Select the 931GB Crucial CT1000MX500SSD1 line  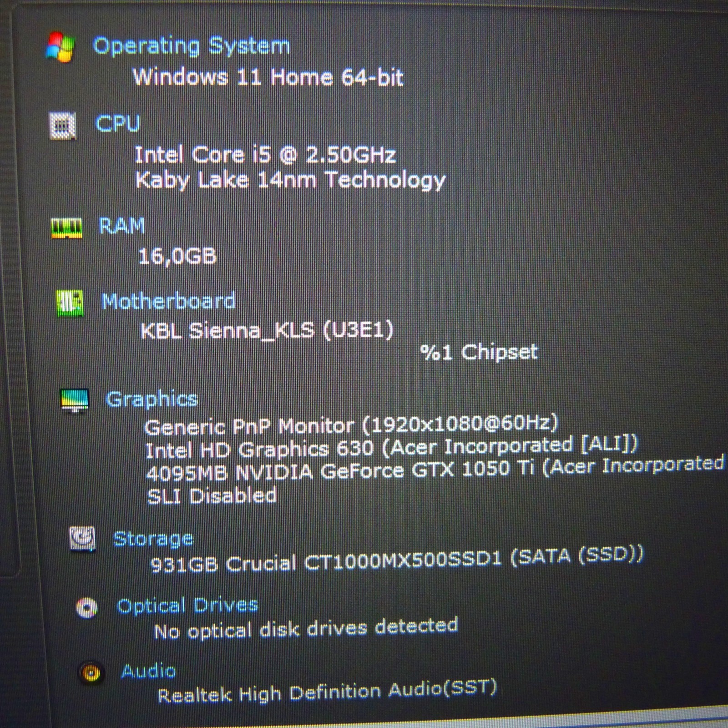coord(397,560)
